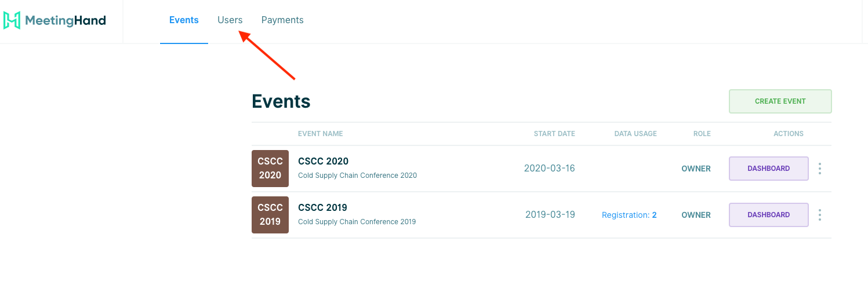Viewport: 868px width, 296px height.
Task: Click the Data Usage column header
Action: 635,134
